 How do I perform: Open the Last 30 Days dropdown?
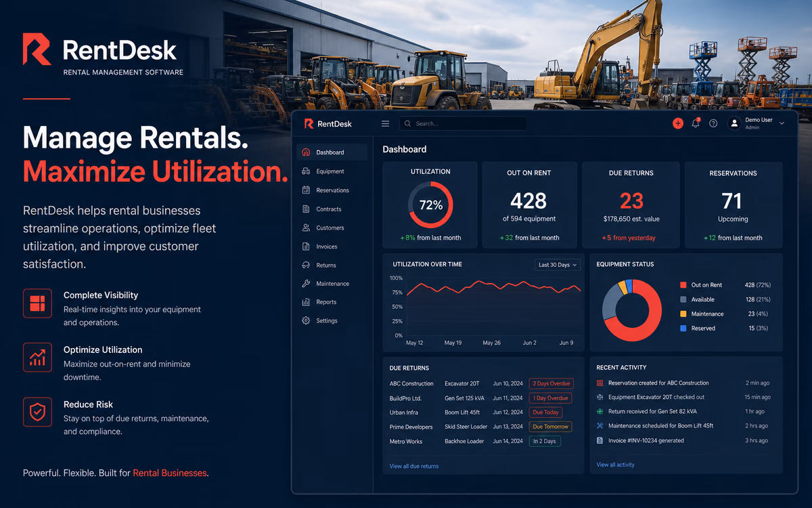[x=558, y=265]
